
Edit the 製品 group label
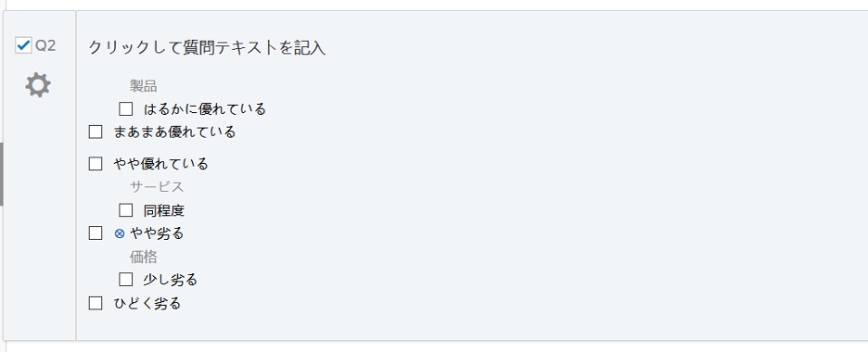tap(144, 85)
